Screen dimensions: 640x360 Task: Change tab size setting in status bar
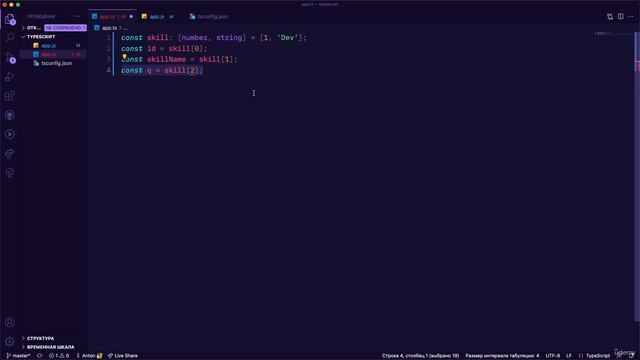tap(502, 356)
